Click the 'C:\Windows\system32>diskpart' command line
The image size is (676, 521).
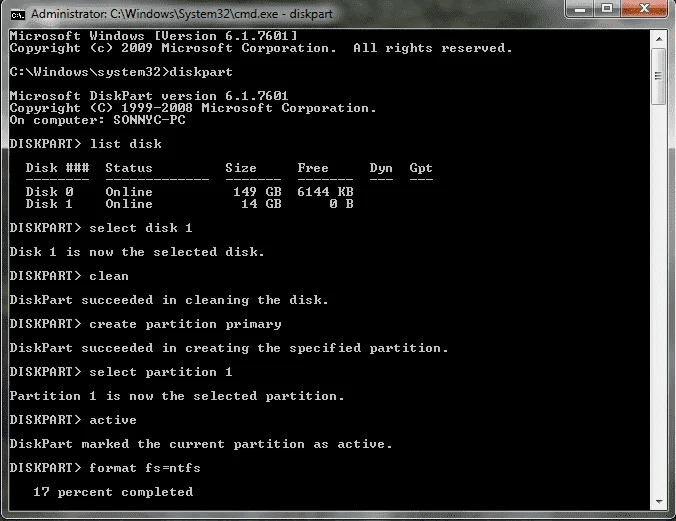click(121, 72)
